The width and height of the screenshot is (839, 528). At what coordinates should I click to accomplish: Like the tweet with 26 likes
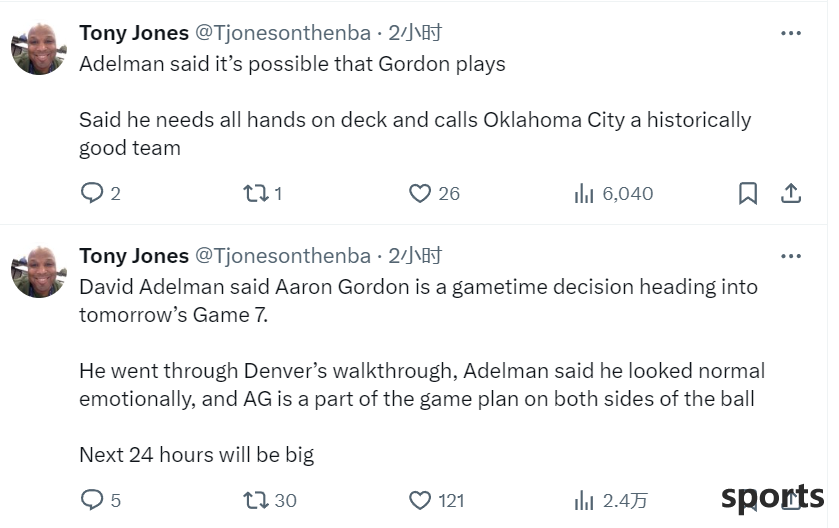tap(434, 193)
